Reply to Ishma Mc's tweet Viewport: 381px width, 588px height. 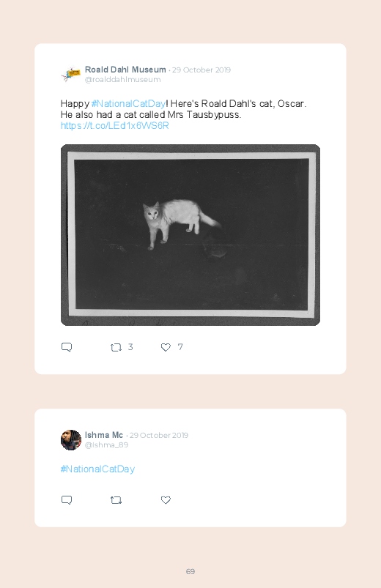pos(67,500)
